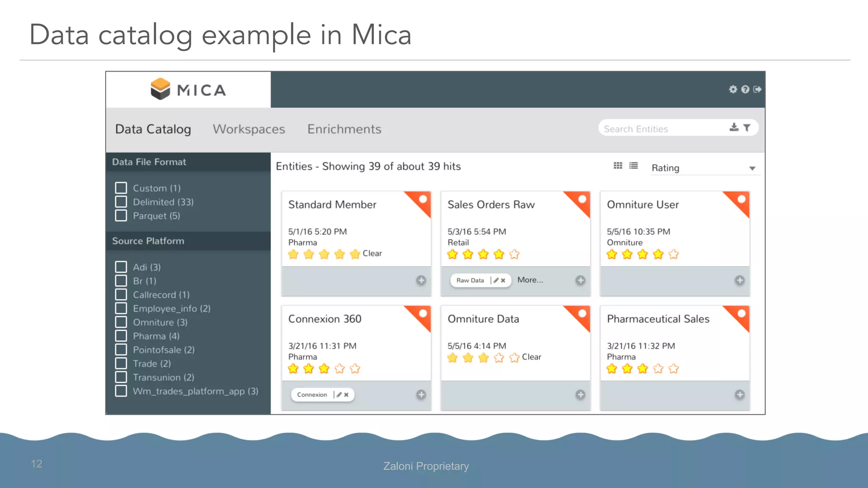Check the Pointofsale (2) platform filter
The image size is (868, 488).
click(121, 349)
